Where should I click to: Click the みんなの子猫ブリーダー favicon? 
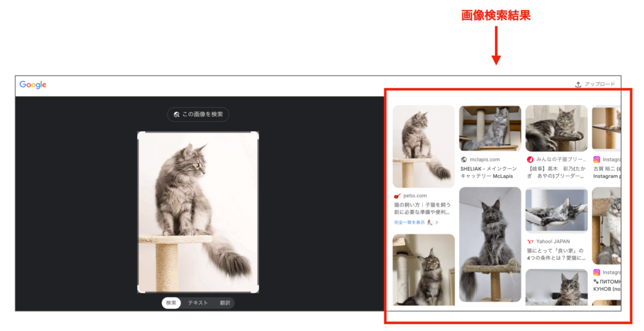[530, 160]
